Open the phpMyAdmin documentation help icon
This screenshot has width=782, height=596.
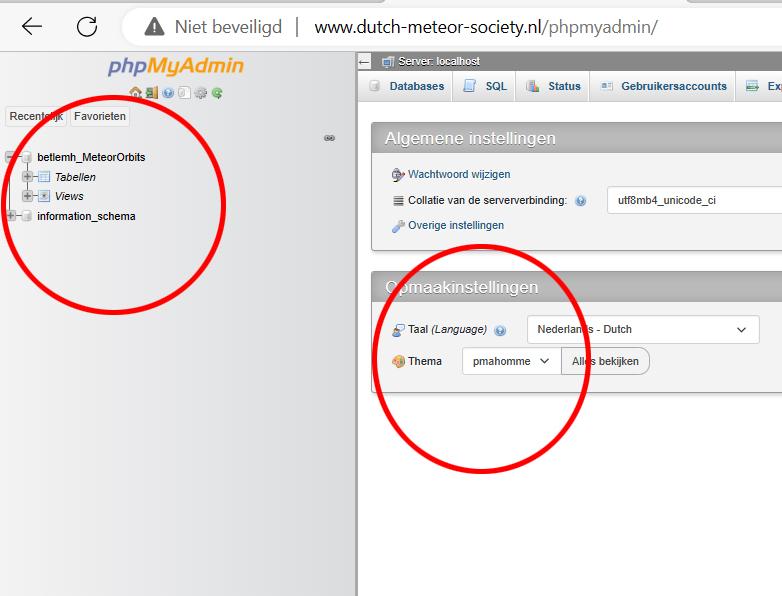(168, 92)
